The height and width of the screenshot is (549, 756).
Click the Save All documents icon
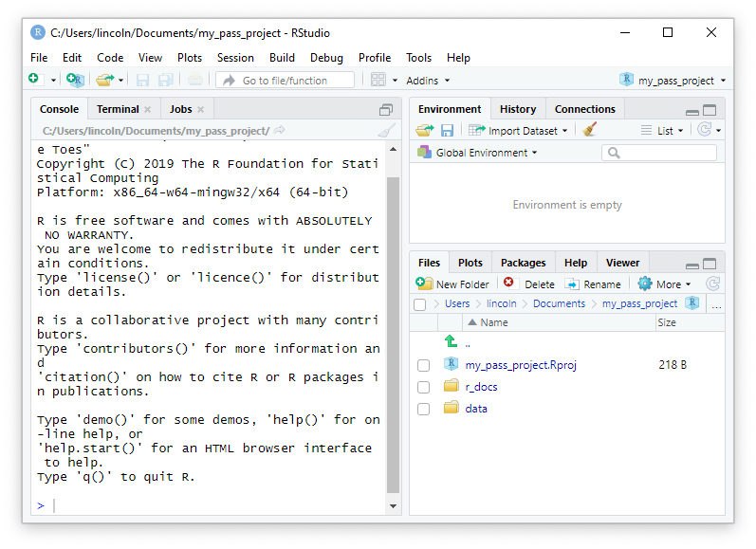pos(165,80)
